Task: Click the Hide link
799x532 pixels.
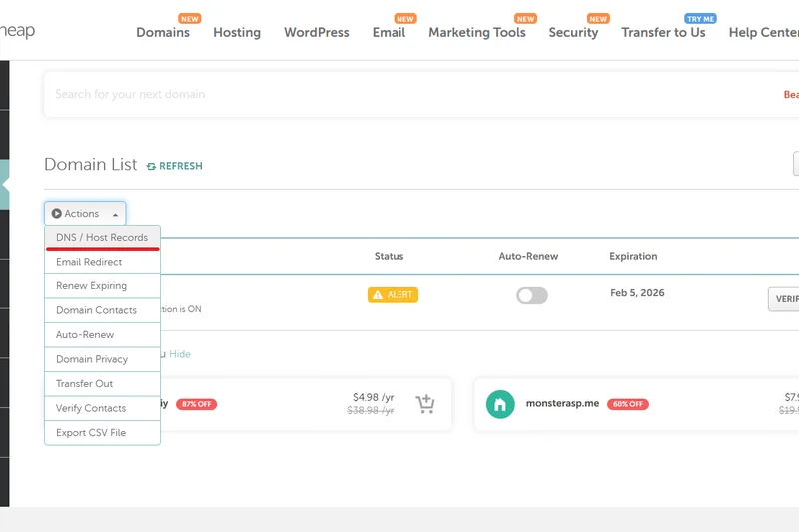Action: click(x=180, y=354)
